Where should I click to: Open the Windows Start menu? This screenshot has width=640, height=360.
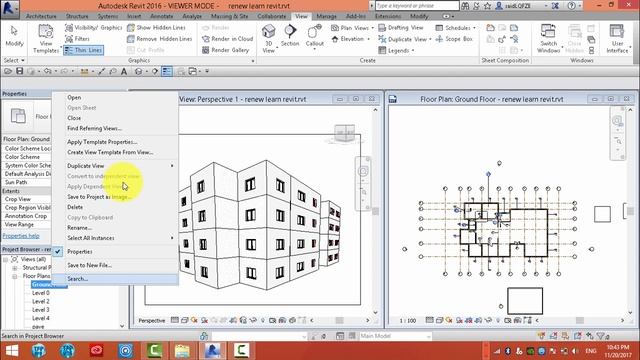click(x=11, y=351)
